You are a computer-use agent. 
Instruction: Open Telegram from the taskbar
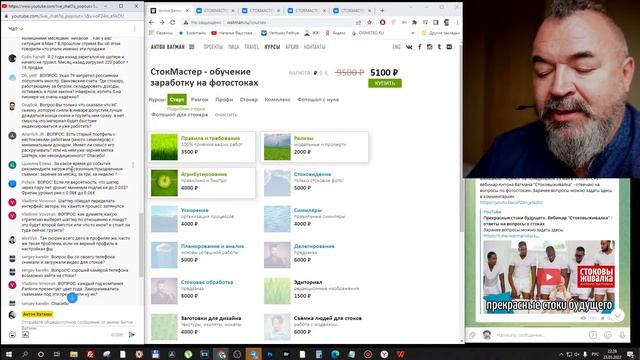click(x=253, y=354)
